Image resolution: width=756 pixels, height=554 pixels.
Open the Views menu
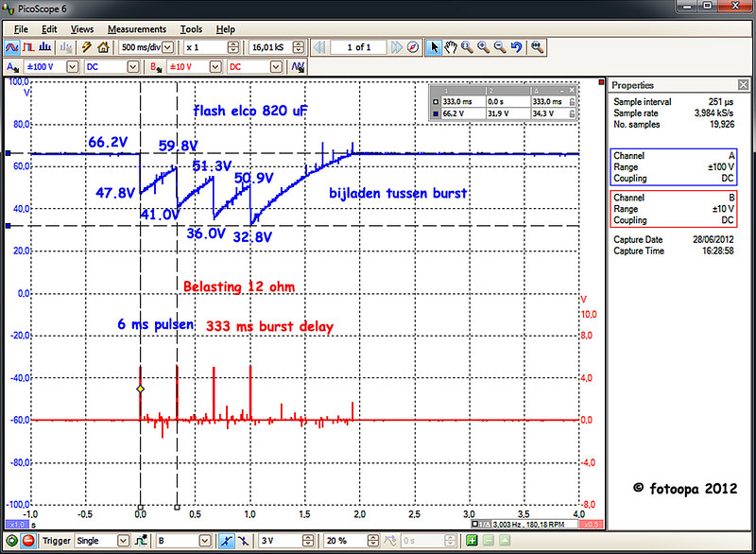coord(82,29)
